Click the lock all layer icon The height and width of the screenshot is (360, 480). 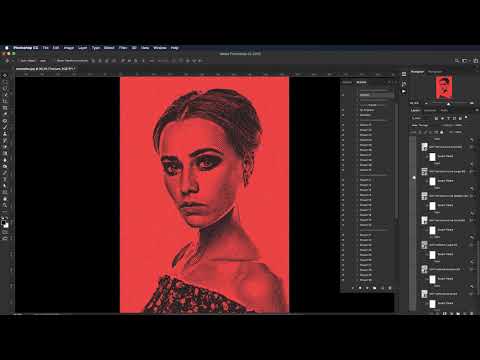pos(442,132)
